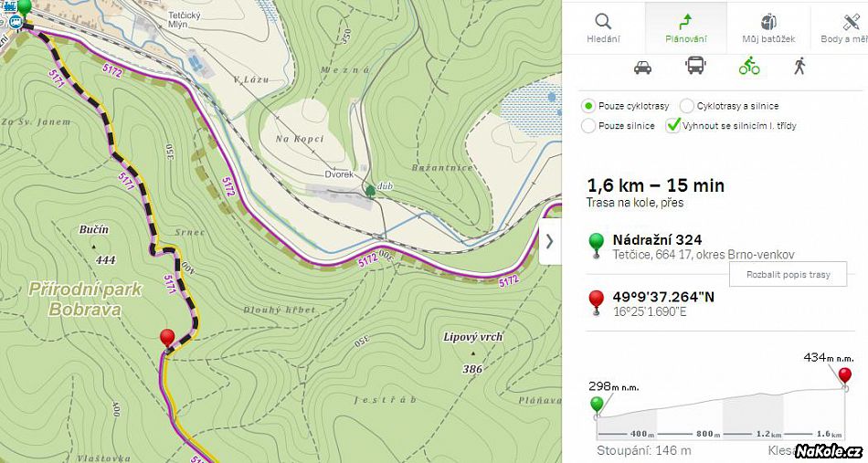The image size is (868, 463).
Task: Click the green start marker on map
Action: pyautogui.click(x=25, y=9)
